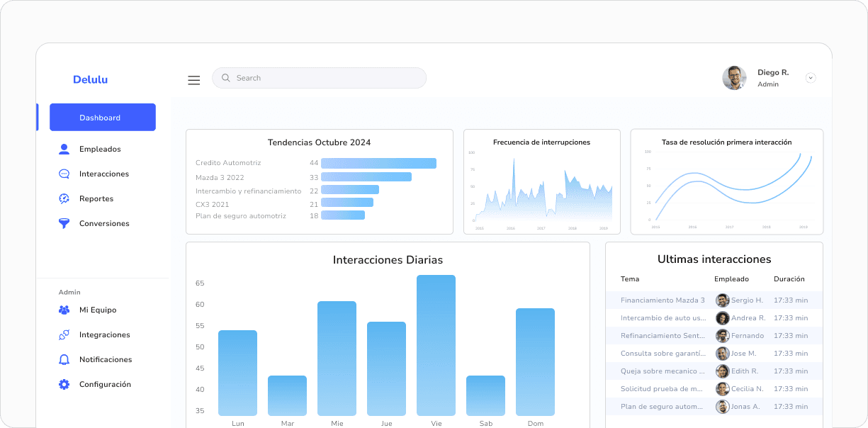
Task: Click Fernando avatar in interactions list
Action: point(723,336)
